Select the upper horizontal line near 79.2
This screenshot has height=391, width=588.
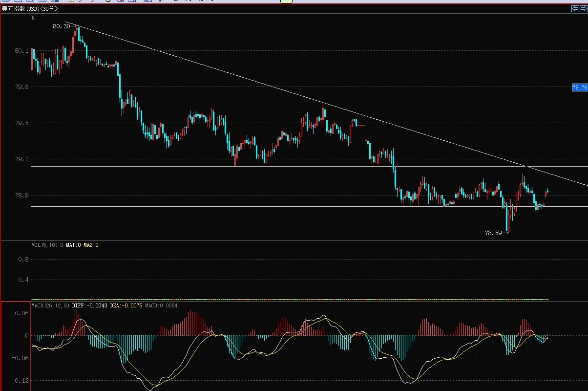[310, 167]
